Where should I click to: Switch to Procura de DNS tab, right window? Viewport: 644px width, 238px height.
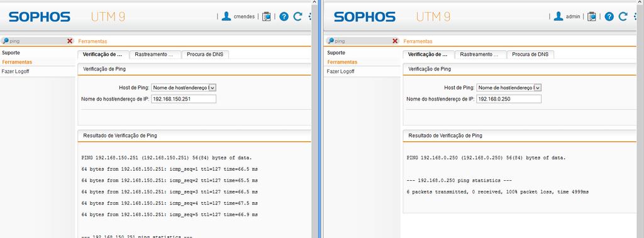point(530,54)
